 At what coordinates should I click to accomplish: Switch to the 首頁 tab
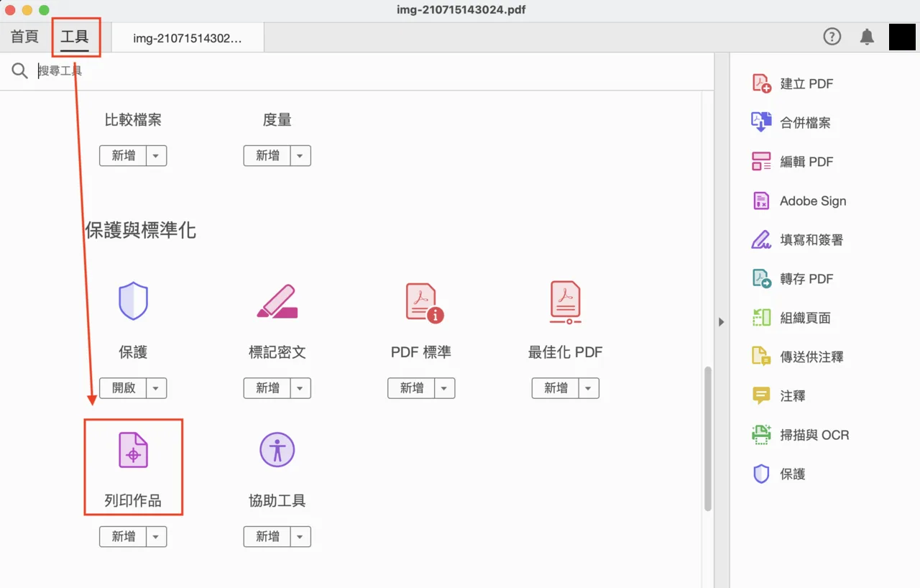pos(24,37)
